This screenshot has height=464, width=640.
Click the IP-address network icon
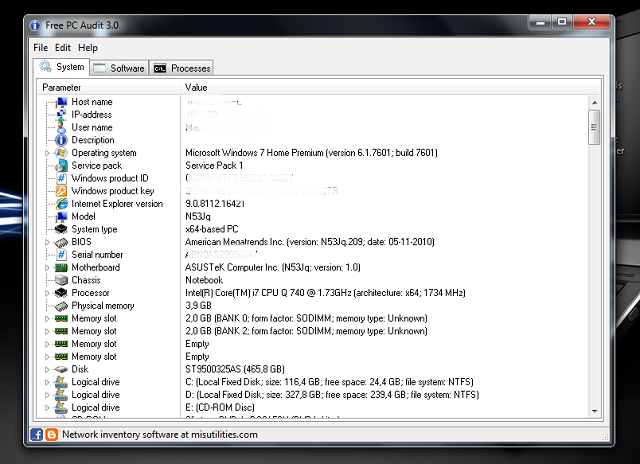pos(61,115)
